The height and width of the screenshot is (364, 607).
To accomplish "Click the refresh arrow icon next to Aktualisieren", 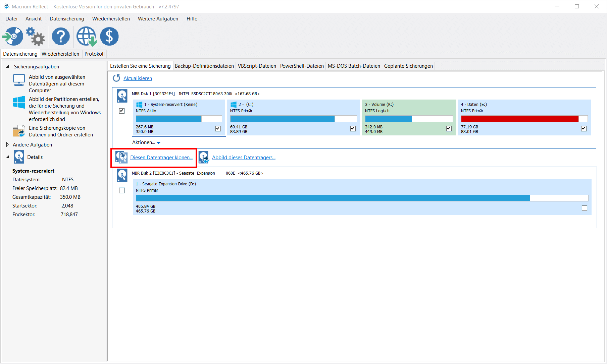I will coord(116,78).
